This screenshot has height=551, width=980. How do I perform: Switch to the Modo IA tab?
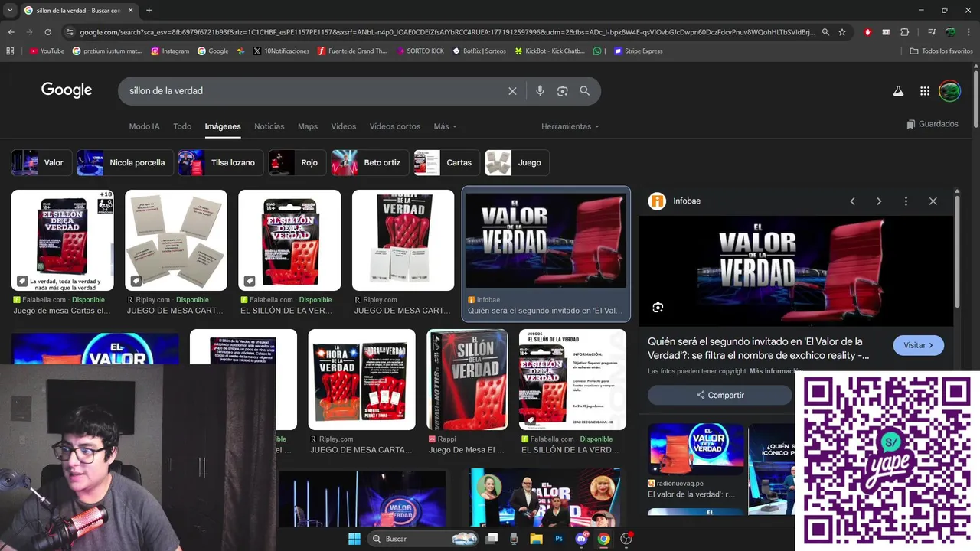(x=145, y=126)
